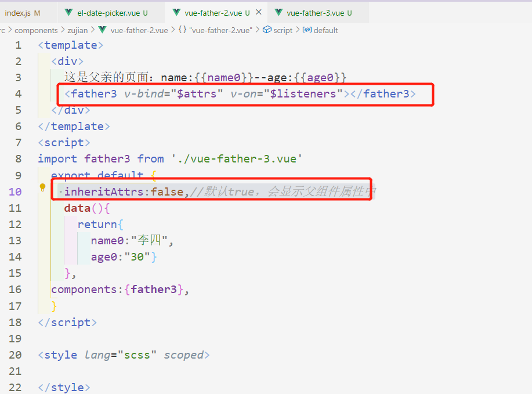This screenshot has height=394, width=532.
Task: Click the script symbol icon in the breadcrumb
Action: tap(267, 30)
